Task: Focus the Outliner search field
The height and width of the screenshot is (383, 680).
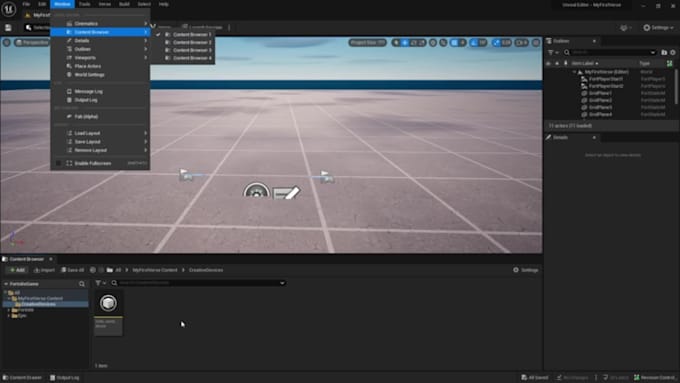Action: coord(611,52)
